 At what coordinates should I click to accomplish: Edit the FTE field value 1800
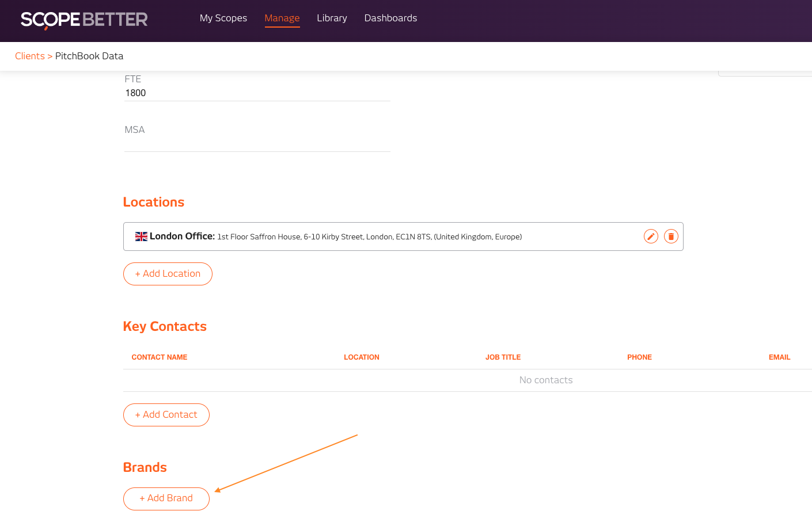point(257,93)
